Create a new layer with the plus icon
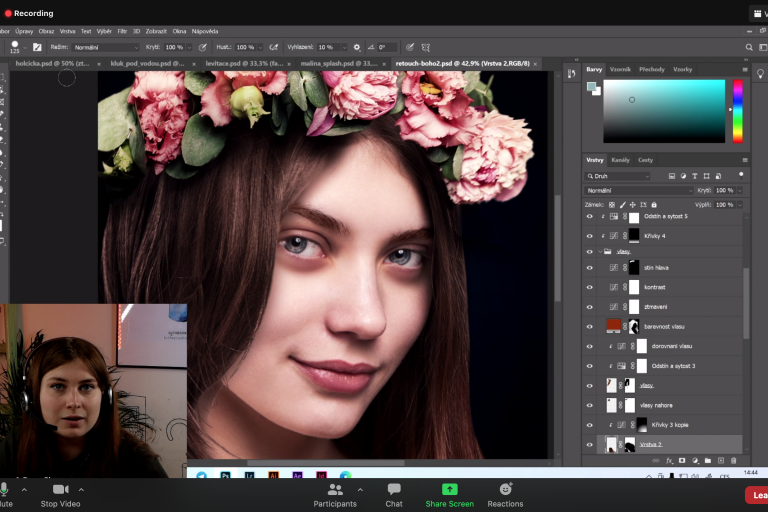This screenshot has width=768, height=512. 721,460
